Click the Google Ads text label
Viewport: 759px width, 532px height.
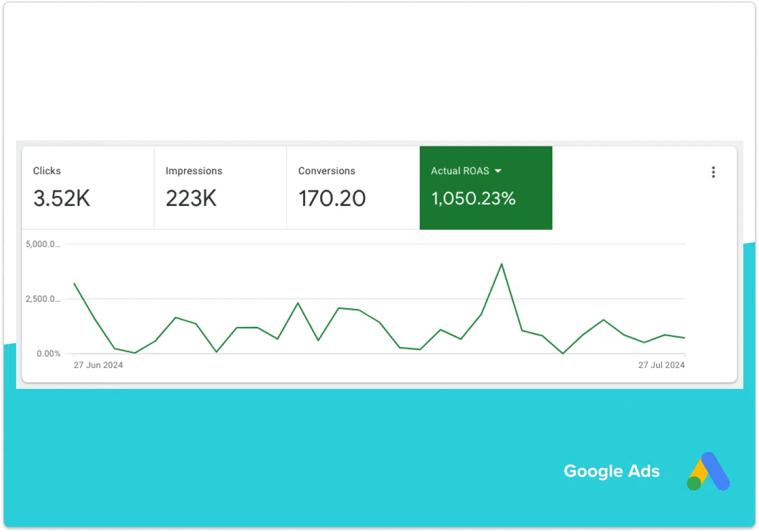click(612, 471)
